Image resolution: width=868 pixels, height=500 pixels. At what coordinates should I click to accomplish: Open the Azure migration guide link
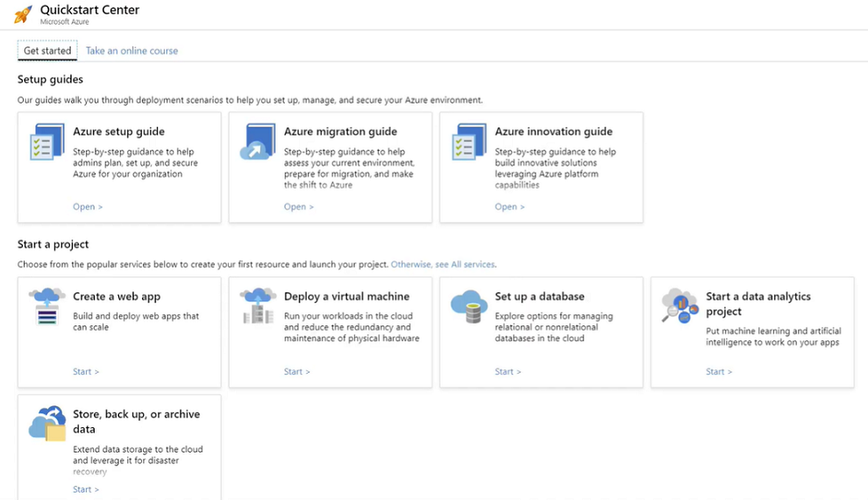[x=298, y=206]
